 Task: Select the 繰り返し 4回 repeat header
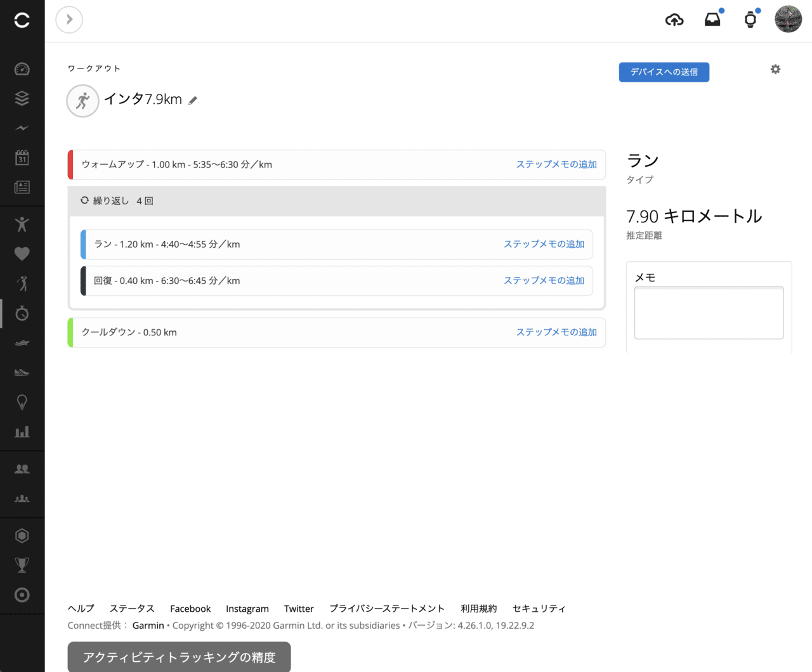click(x=337, y=201)
